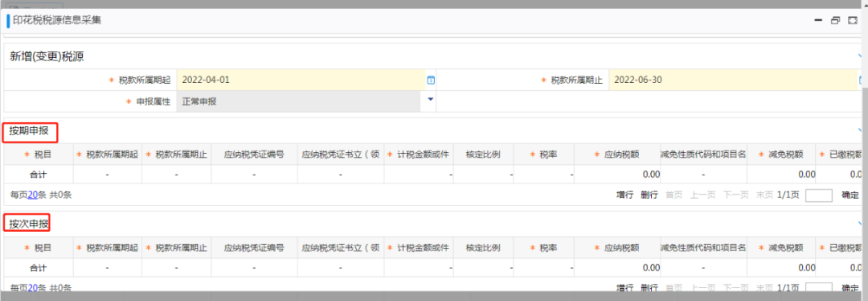868x301 pixels.
Task: Change page size link 20 in 按期申报
Action: (x=33, y=195)
